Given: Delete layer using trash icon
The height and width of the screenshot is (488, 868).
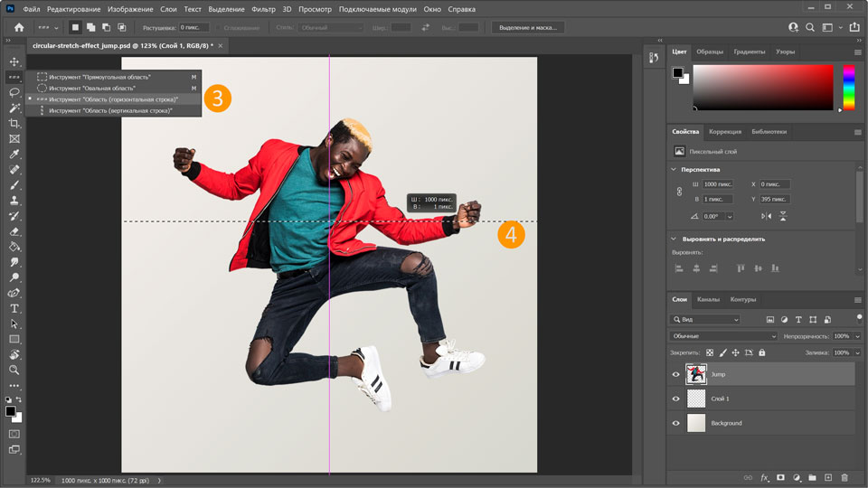Looking at the screenshot, I should coord(844,476).
